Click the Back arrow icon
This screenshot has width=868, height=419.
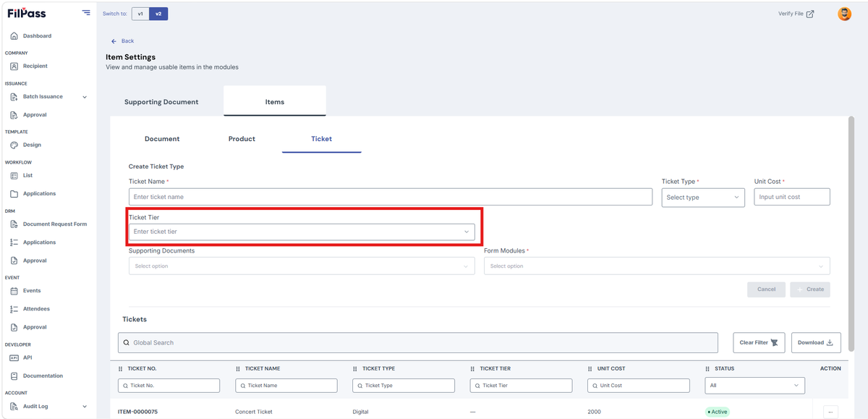114,41
